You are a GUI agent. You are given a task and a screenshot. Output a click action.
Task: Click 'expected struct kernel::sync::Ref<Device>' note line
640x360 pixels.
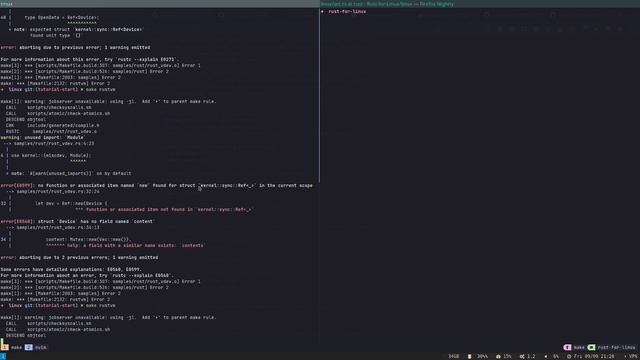pyautogui.click(x=76, y=29)
